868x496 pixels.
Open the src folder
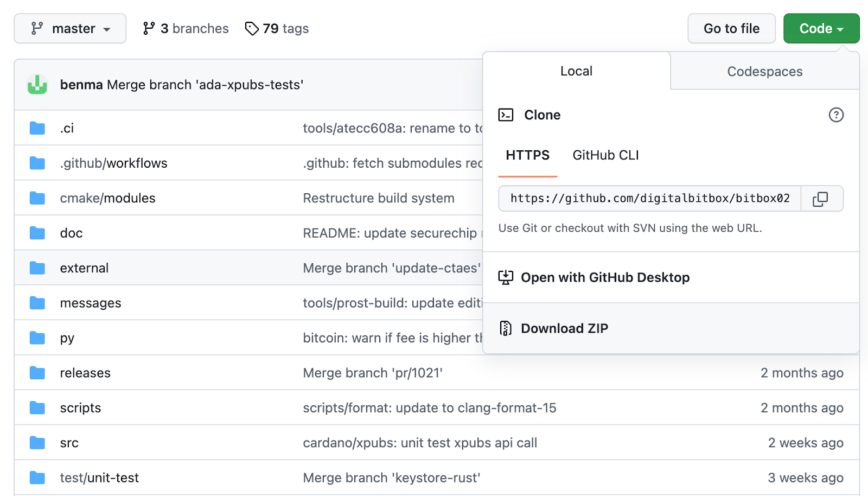coord(69,443)
